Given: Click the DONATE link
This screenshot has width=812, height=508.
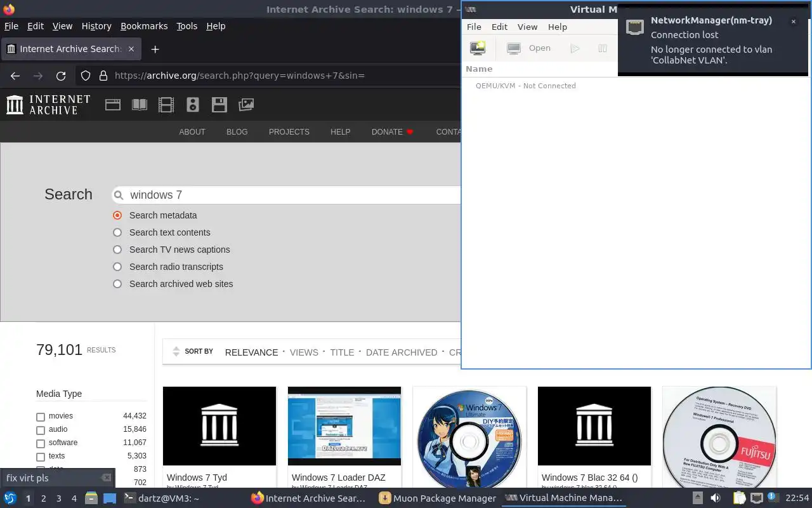Looking at the screenshot, I should 392,132.
